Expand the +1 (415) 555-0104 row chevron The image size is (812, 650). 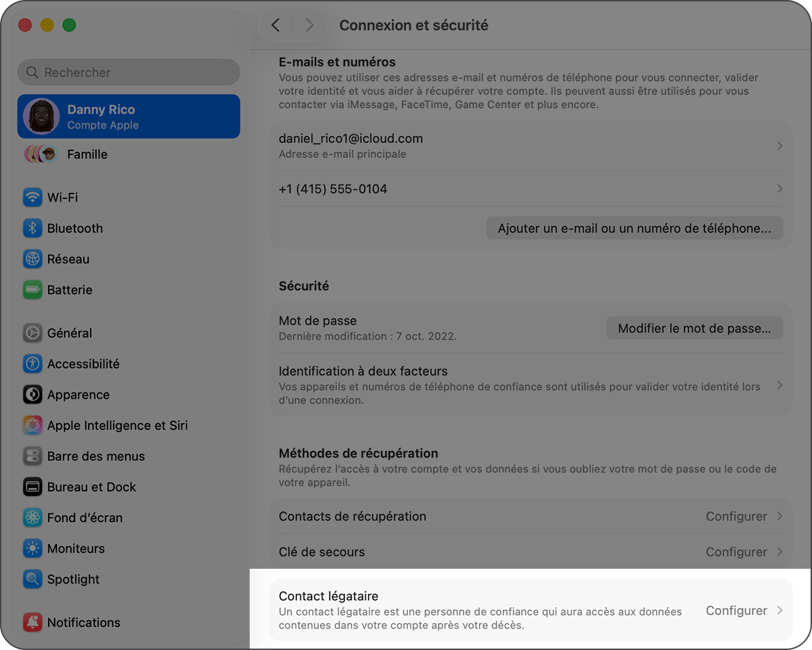coord(780,189)
